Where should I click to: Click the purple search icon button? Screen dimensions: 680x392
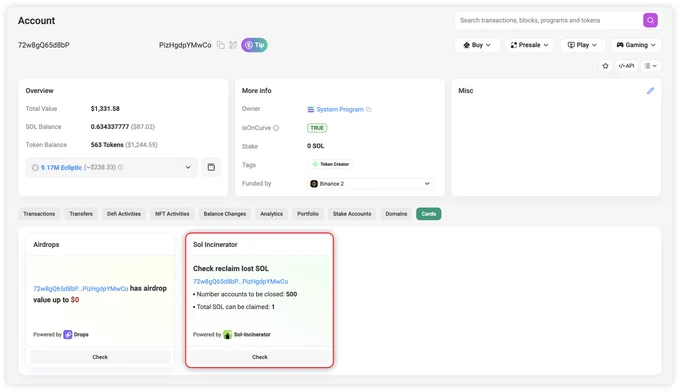650,20
